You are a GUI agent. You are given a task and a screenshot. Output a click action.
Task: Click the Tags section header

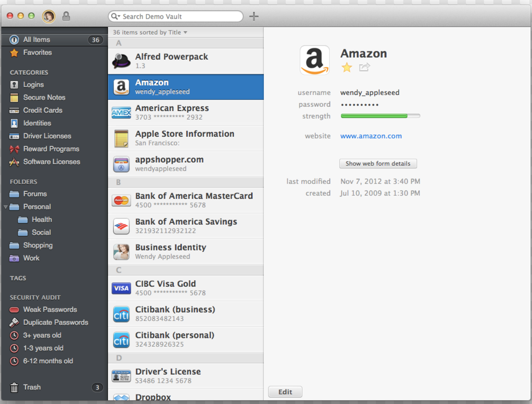[x=18, y=278]
